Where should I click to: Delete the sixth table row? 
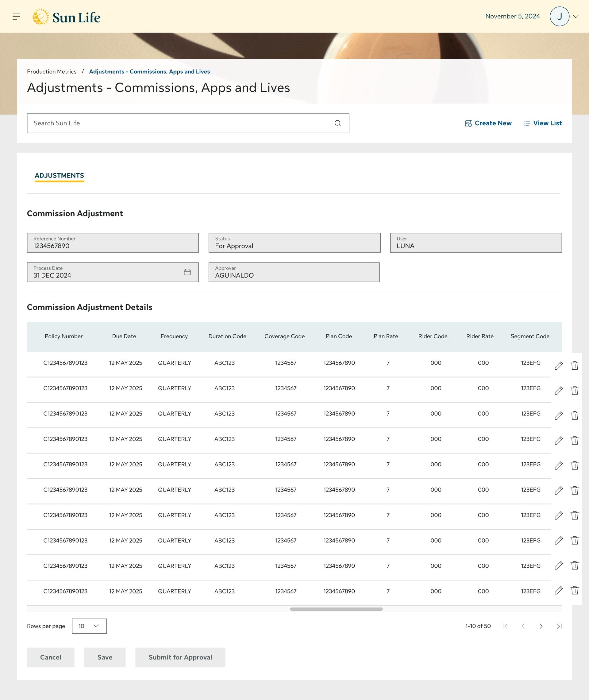coord(575,490)
